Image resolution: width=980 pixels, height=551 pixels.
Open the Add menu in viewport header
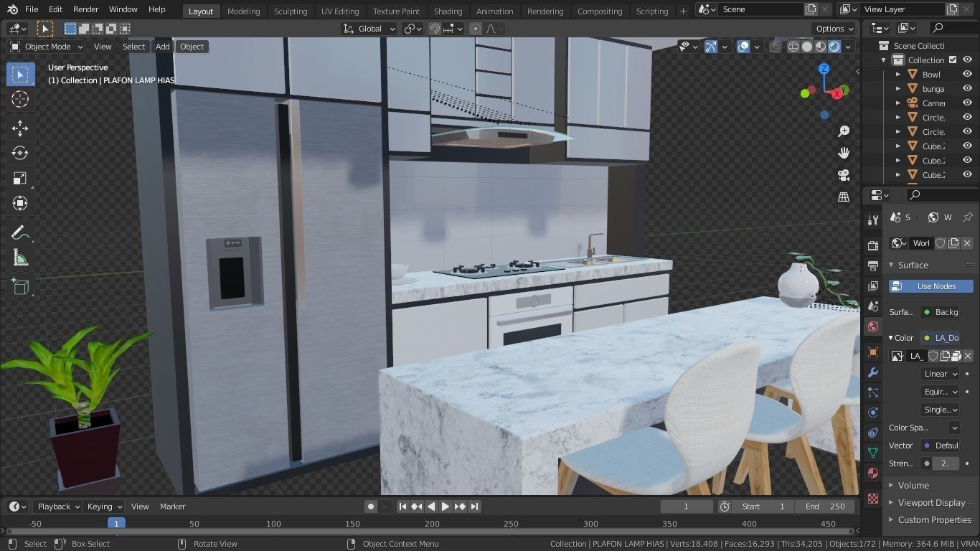tap(163, 47)
